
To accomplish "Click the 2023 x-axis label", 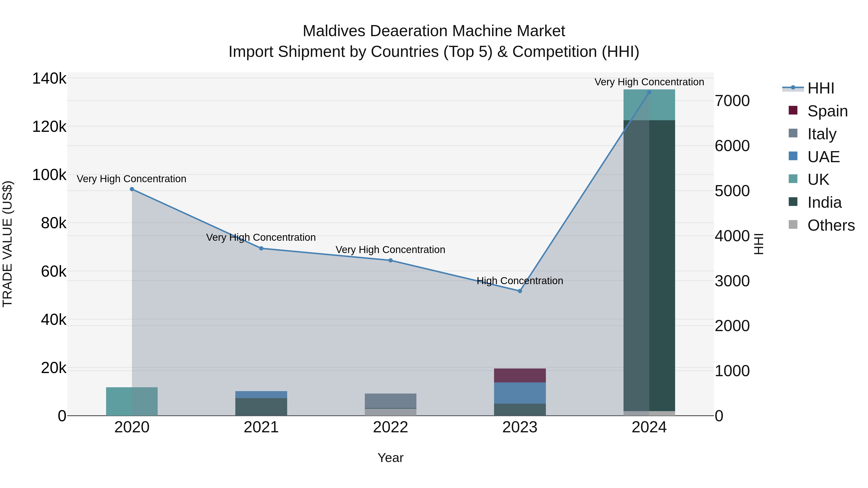I will [520, 427].
